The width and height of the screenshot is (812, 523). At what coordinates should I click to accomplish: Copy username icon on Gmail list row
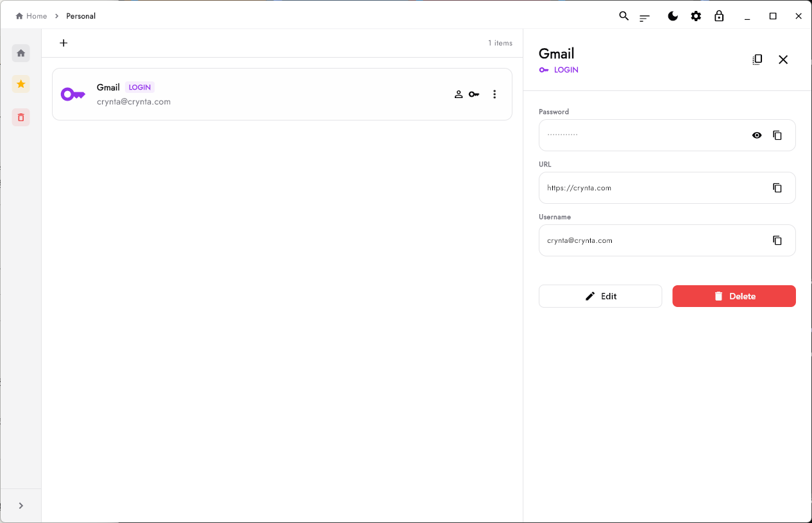pyautogui.click(x=459, y=94)
